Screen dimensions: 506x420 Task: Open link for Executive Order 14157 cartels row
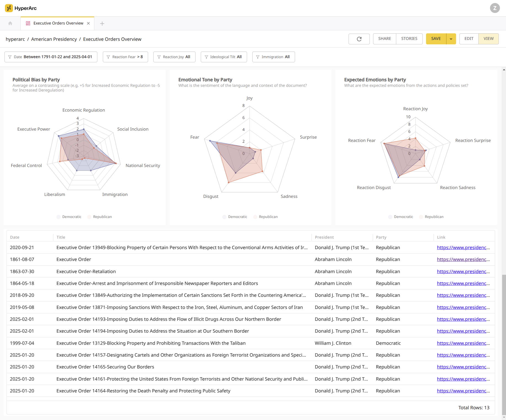pos(463,355)
